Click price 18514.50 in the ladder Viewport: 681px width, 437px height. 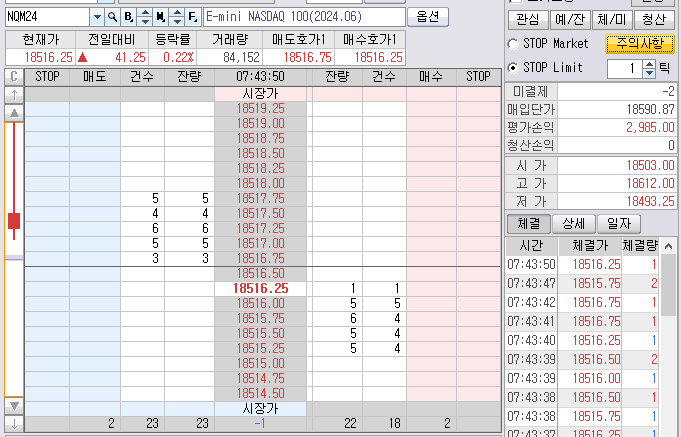(260, 394)
